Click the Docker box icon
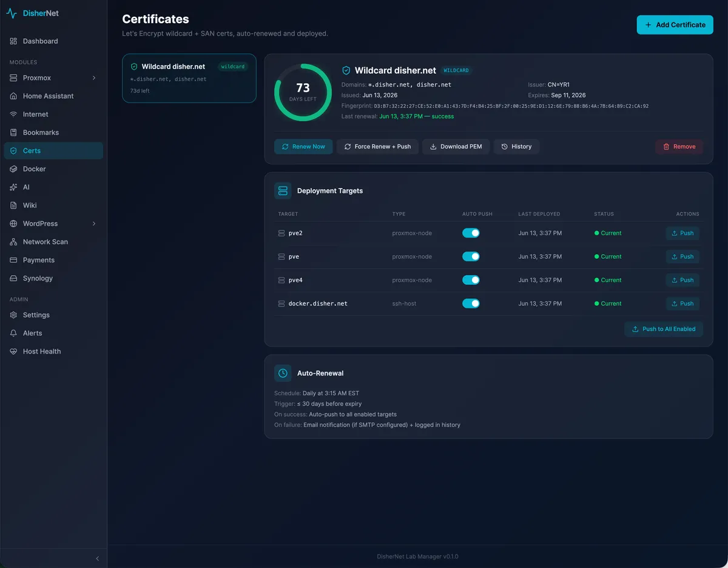 coord(13,169)
